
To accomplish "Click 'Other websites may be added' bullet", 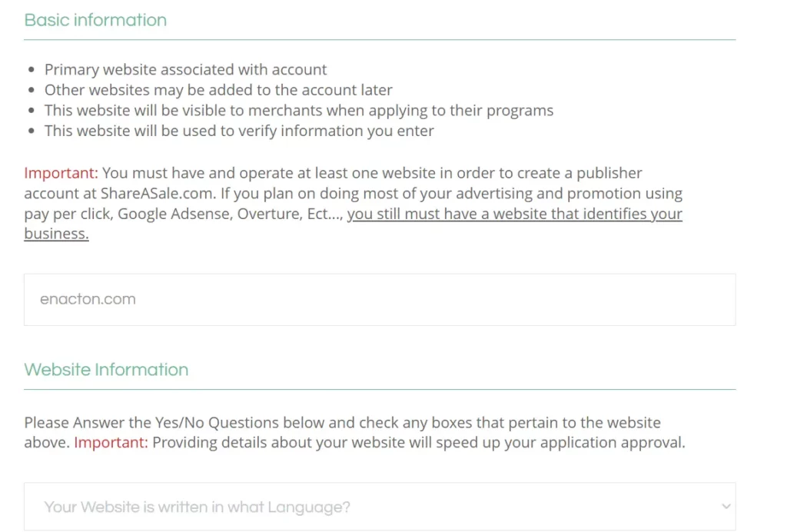I will (218, 90).
